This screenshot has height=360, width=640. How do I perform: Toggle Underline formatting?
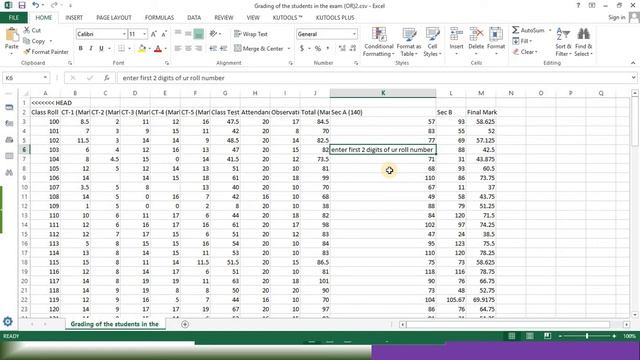[101, 49]
